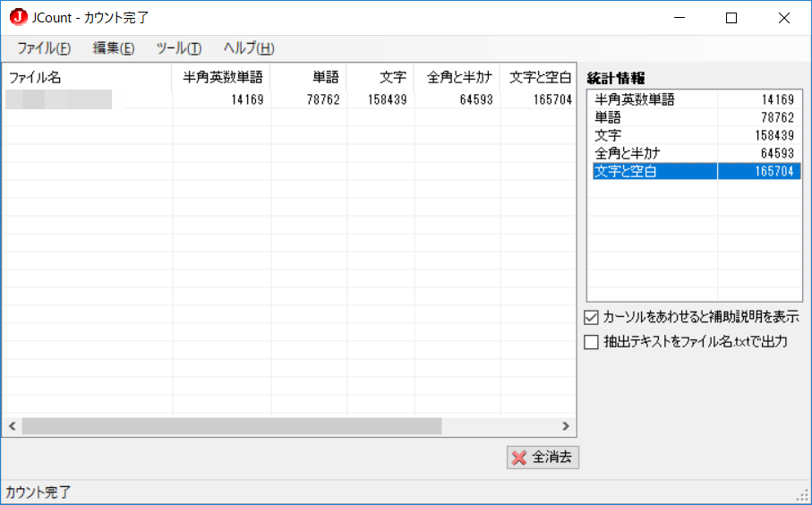Click the 全消去 clear-all button
The height and width of the screenshot is (505, 812).
coord(543,458)
